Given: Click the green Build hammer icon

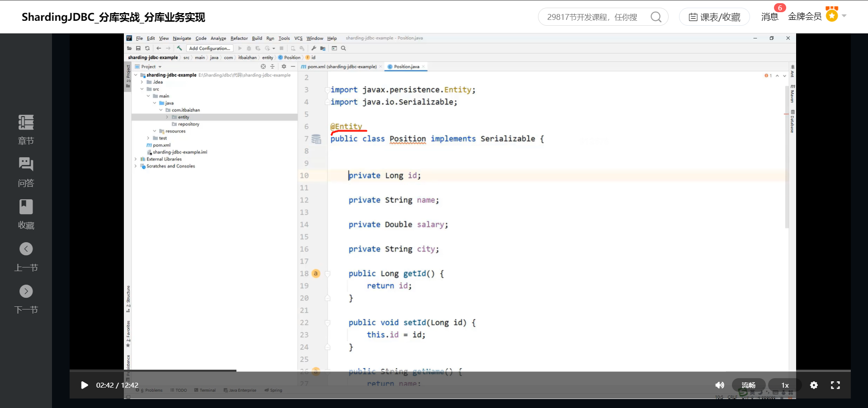Looking at the screenshot, I should 179,48.
